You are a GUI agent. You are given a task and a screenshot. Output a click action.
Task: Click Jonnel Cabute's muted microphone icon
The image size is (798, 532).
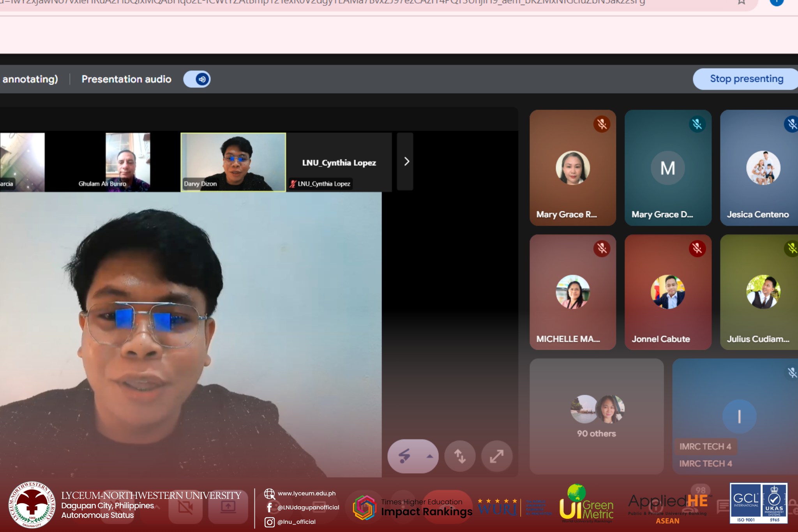(x=697, y=249)
